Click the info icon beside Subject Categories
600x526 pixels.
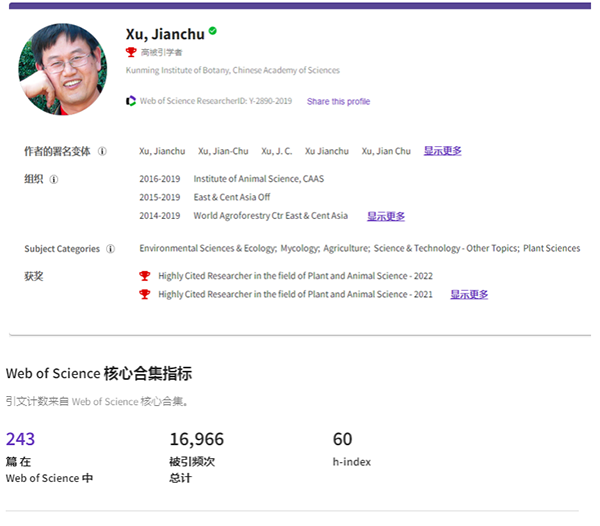[x=110, y=249]
